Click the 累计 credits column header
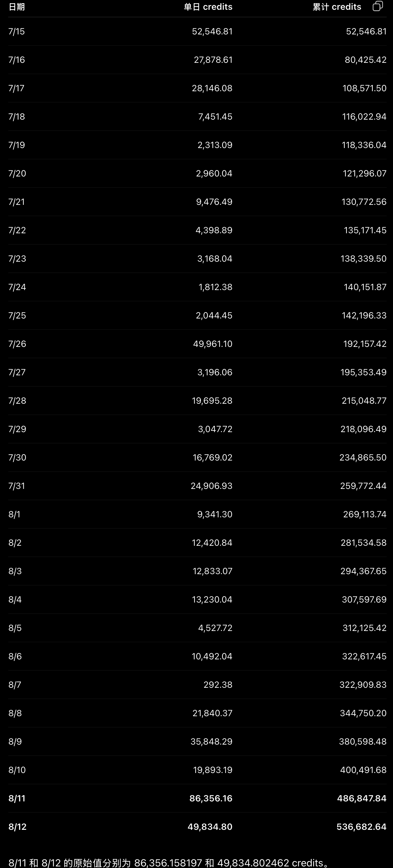393x868 pixels. 337,7
